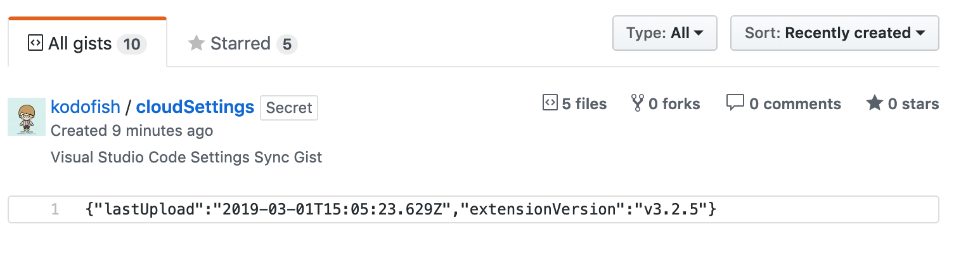The image size is (980, 264).
Task: Click the caret arrow on Sort button
Action: tap(920, 34)
